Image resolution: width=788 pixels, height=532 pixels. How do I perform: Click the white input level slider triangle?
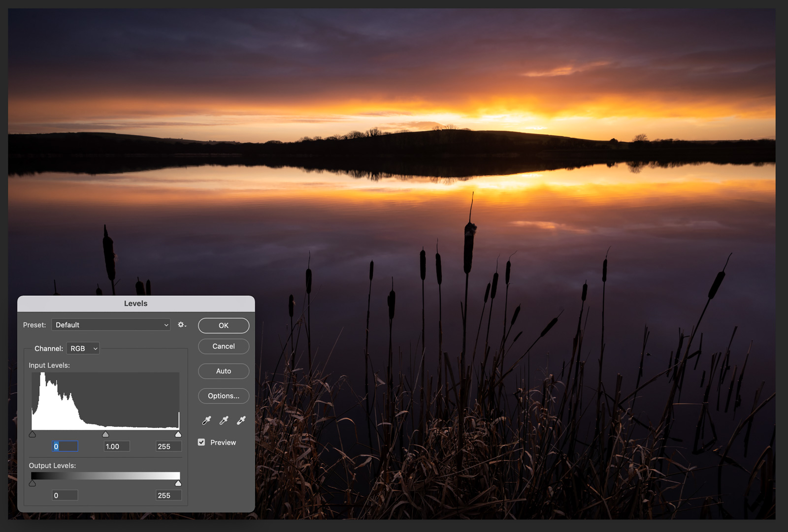coord(178,434)
